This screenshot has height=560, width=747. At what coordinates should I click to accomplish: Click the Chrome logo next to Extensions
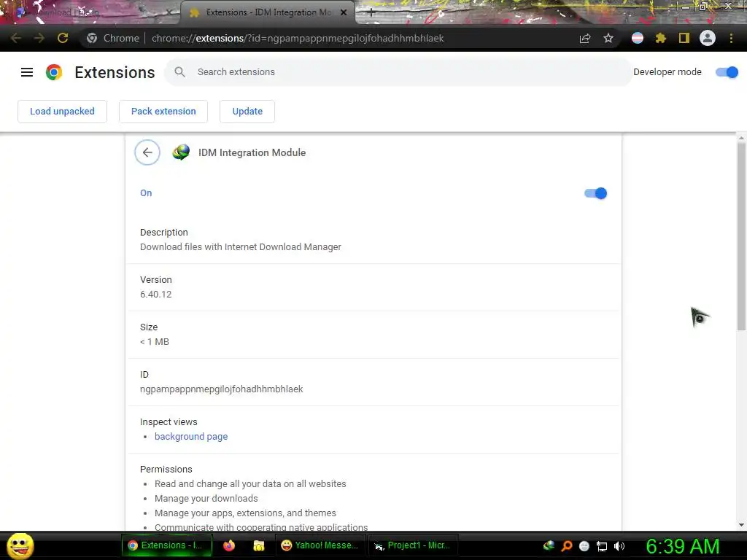pos(54,72)
